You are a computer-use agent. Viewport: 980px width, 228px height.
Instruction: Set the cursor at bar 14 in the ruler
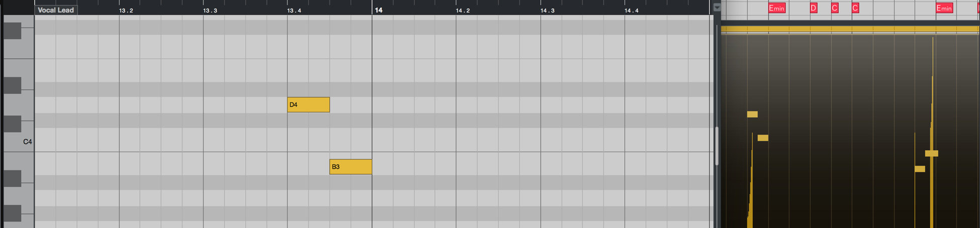pyautogui.click(x=378, y=10)
